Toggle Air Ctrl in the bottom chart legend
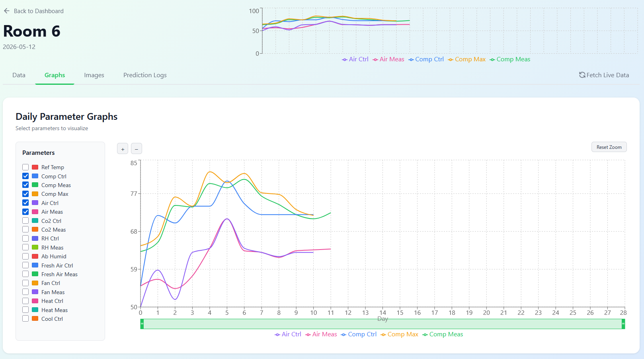 [288, 334]
